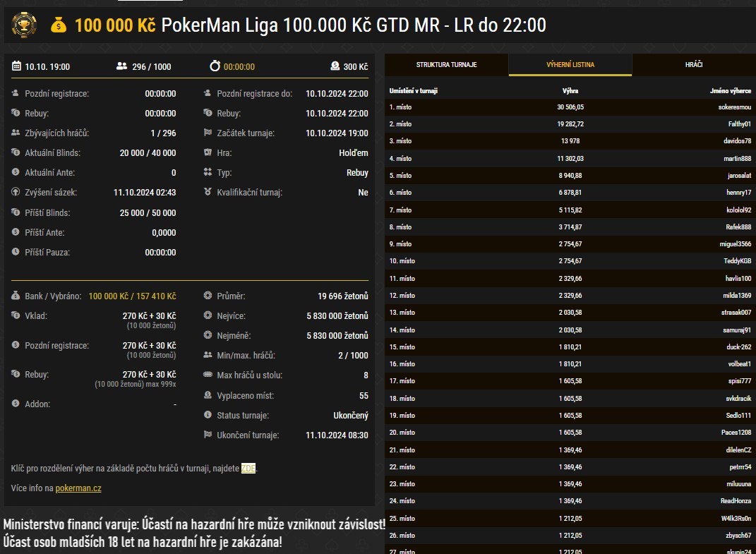Click the medal icon beside Kvalifikační turnaj
Image resolution: width=756 pixels, height=554 pixels.
(x=208, y=192)
